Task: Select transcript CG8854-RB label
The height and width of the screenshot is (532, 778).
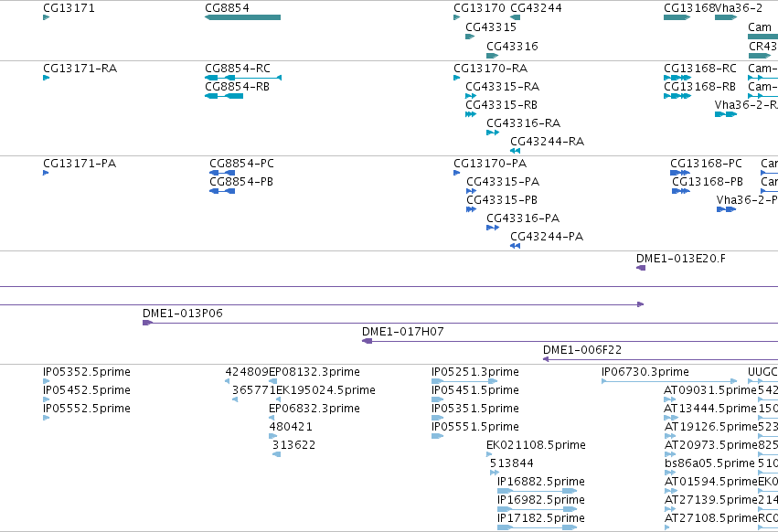Action: click(x=237, y=86)
